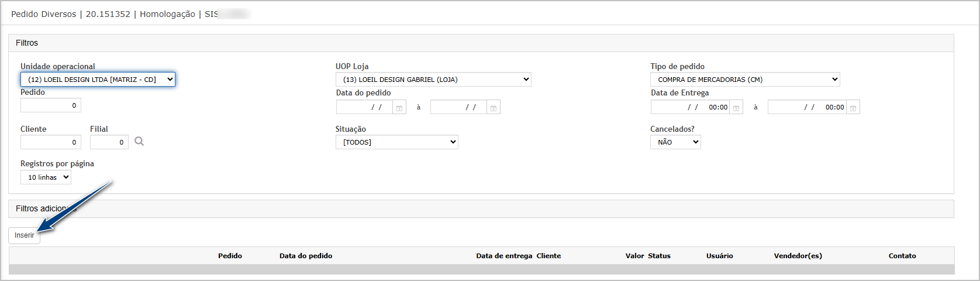
Task: Collapse the Filtros panel header
Action: point(481,43)
